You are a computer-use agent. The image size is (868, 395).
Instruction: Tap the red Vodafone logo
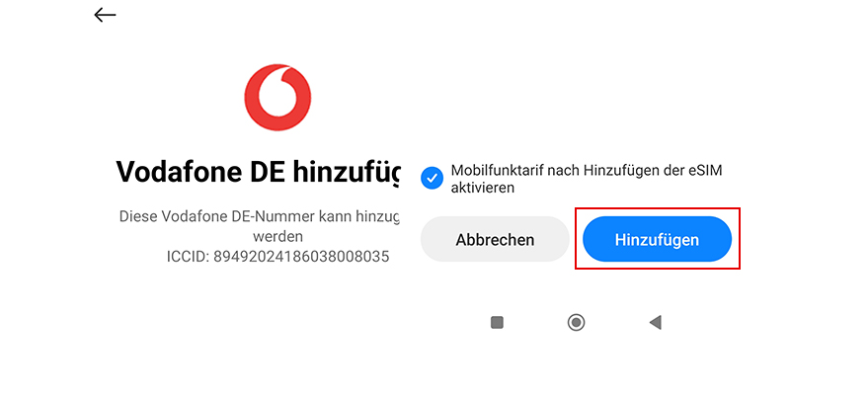[x=277, y=98]
